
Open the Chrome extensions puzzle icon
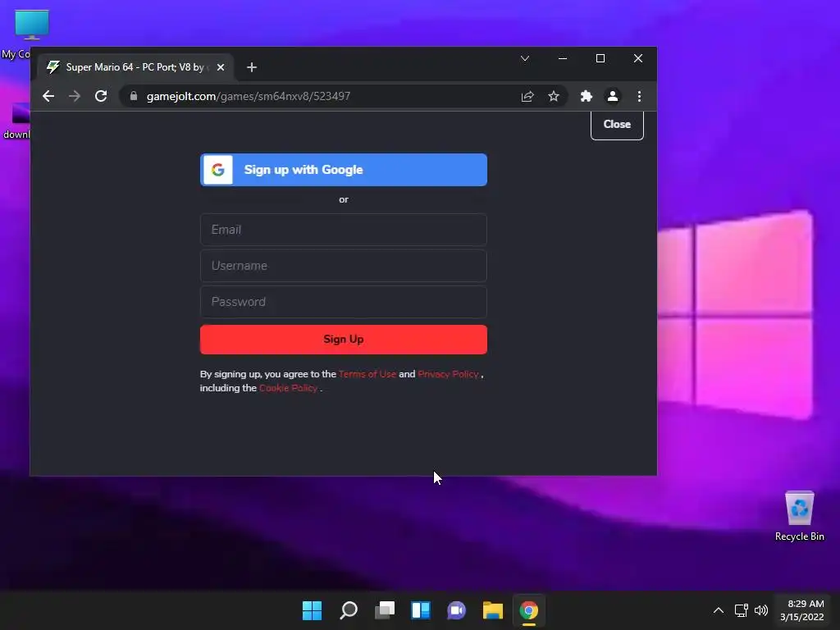coord(586,97)
